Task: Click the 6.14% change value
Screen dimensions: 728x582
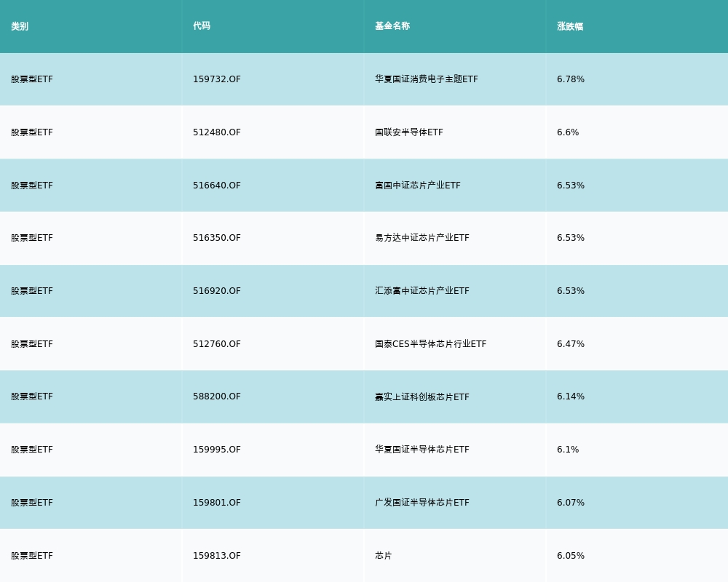Action: pos(571,396)
